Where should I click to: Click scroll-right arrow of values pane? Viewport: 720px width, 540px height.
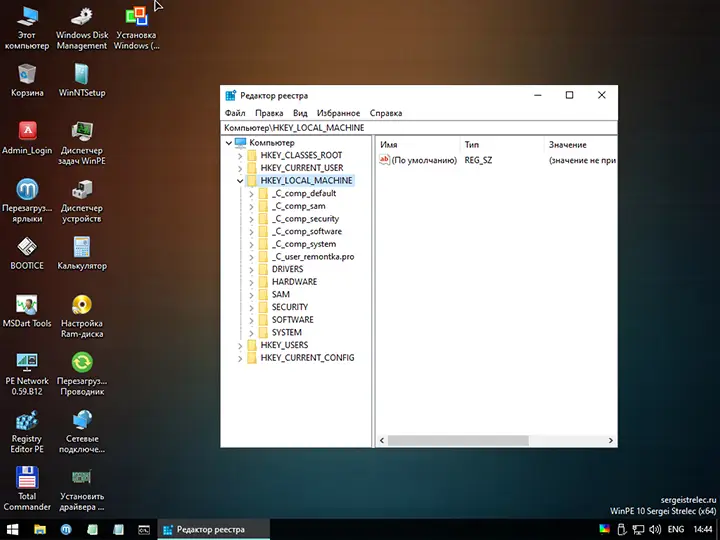click(x=611, y=440)
